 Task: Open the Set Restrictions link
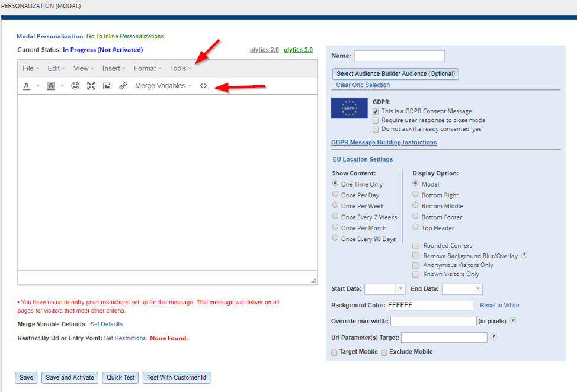(x=124, y=338)
